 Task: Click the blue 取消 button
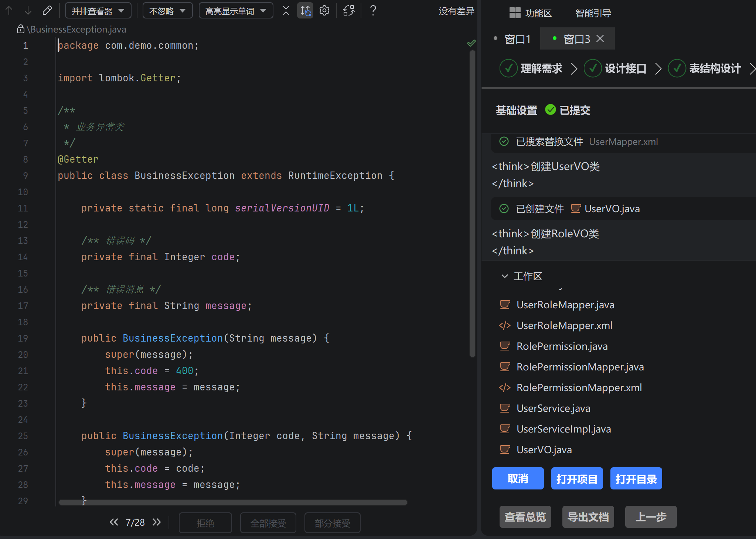click(x=518, y=478)
